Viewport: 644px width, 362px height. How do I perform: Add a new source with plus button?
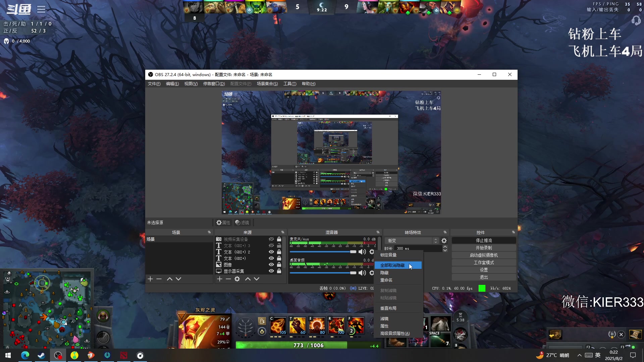point(220,279)
